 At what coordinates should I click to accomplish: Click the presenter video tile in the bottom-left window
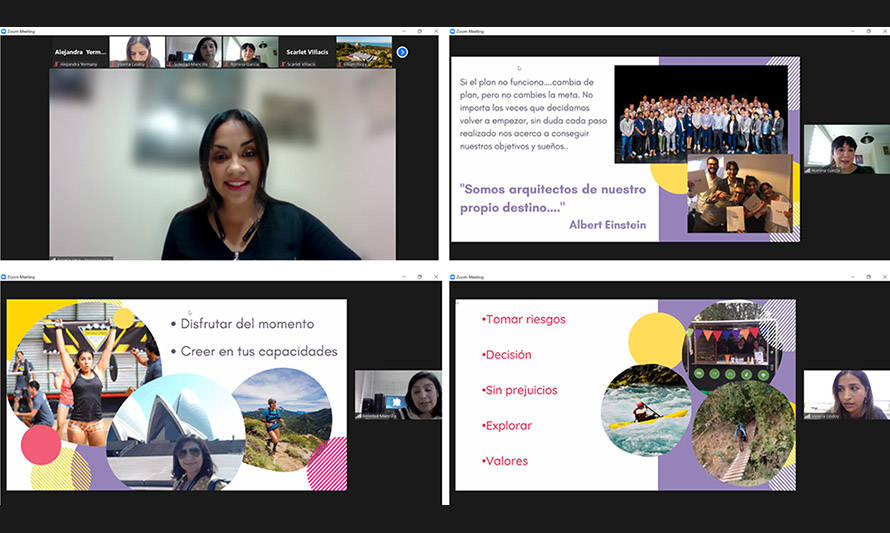pyautogui.click(x=398, y=395)
